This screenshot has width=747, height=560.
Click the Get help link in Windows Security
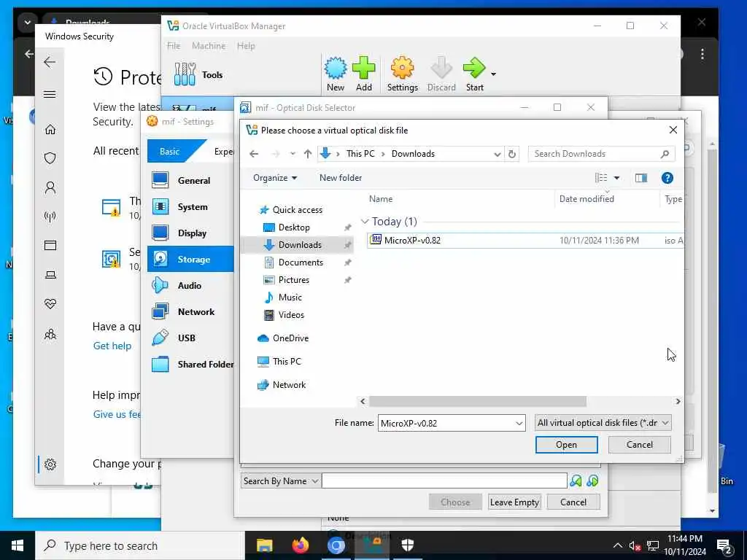click(112, 346)
